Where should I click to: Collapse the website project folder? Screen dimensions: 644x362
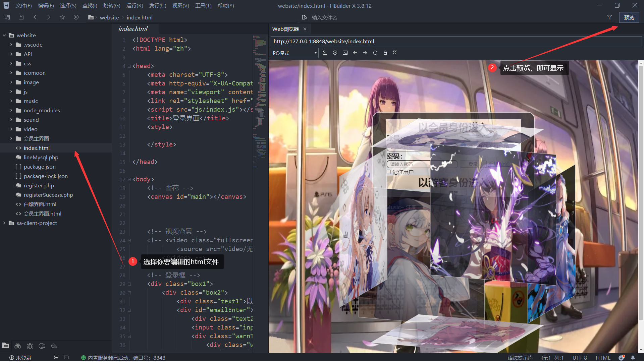pyautogui.click(x=4, y=35)
